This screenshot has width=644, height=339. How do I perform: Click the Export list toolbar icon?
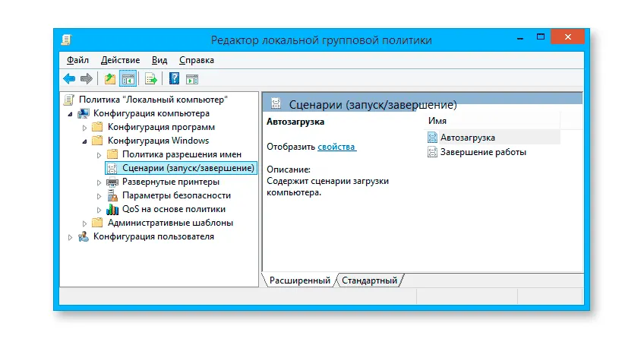(150, 78)
